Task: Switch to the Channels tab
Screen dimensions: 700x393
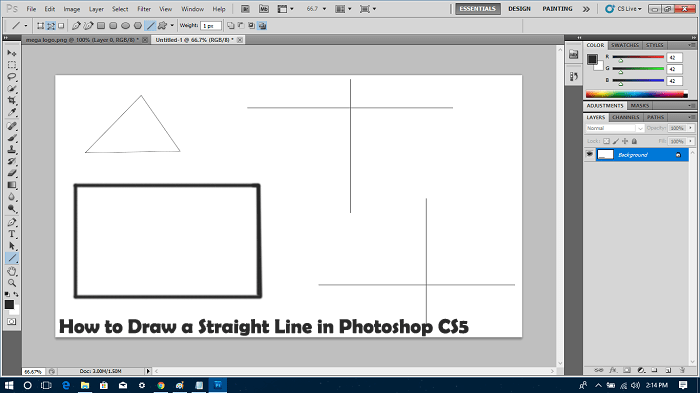Action: (626, 117)
